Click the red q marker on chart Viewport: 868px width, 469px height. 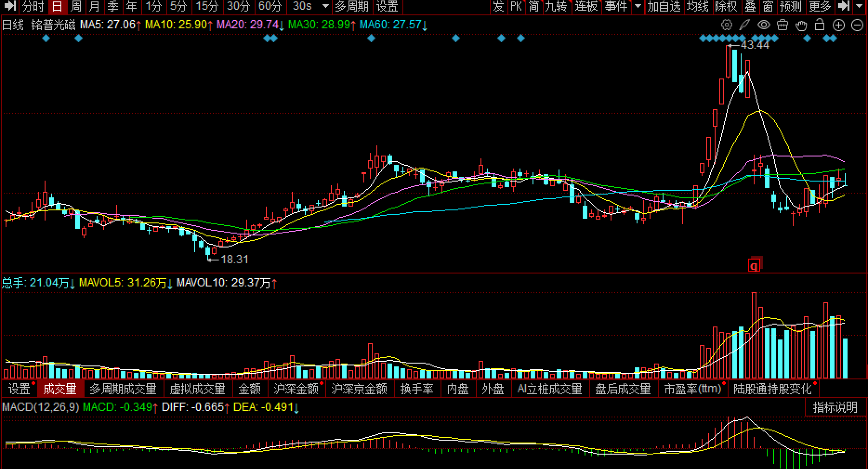pyautogui.click(x=754, y=266)
